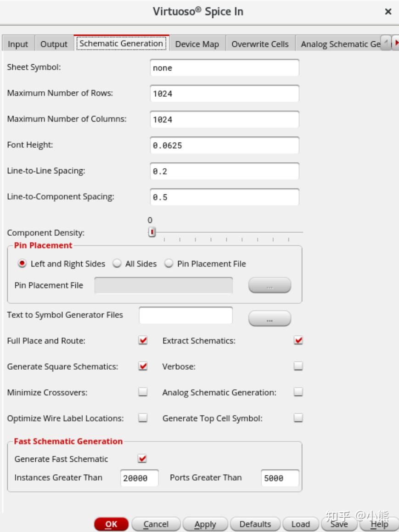Browse for Text to Symbol Generator Files

[270, 318]
